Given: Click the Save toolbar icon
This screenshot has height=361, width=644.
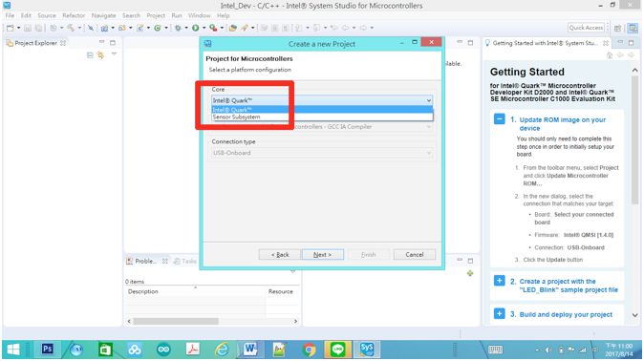Looking at the screenshot, I should pos(28,28).
